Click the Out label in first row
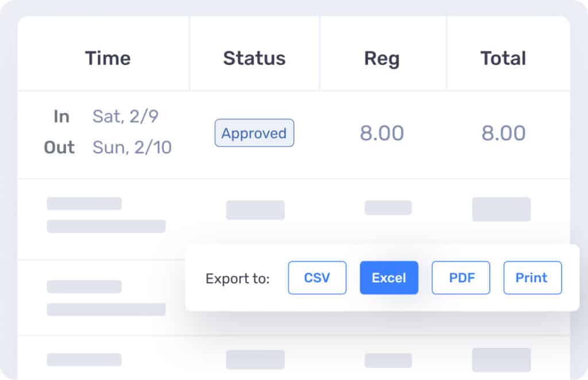Image resolution: width=588 pixels, height=380 pixels. 59,147
